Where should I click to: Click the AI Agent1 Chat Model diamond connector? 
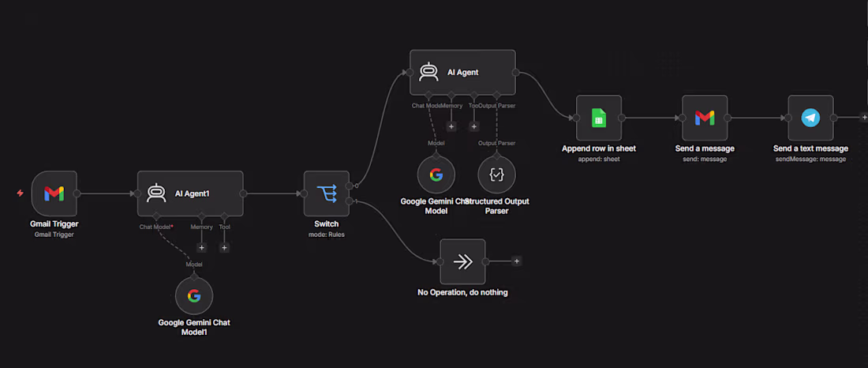pyautogui.click(x=156, y=216)
